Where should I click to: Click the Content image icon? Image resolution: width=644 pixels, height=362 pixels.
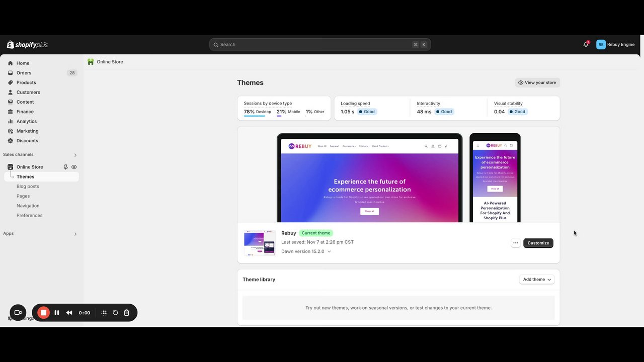(x=10, y=102)
